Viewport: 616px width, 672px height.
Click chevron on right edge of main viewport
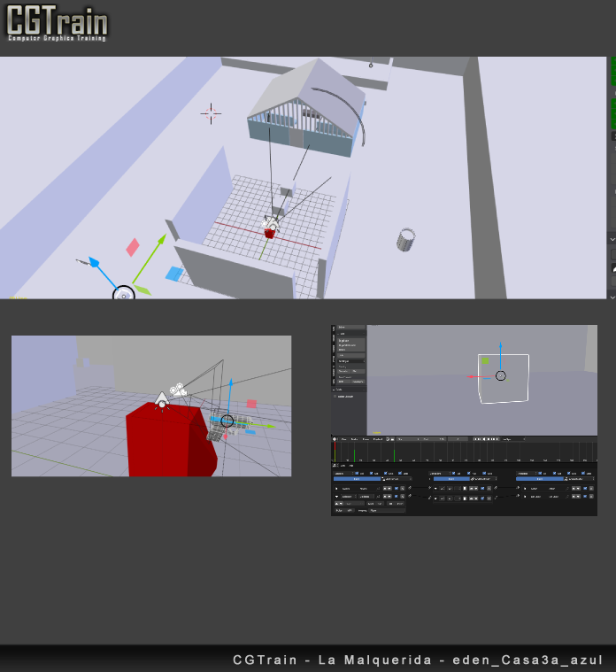tap(612, 239)
